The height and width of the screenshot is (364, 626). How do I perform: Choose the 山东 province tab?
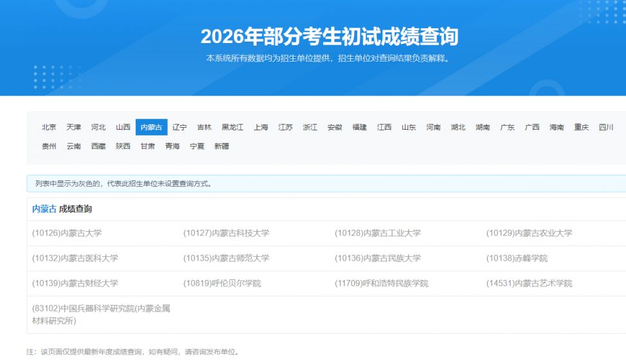click(409, 127)
